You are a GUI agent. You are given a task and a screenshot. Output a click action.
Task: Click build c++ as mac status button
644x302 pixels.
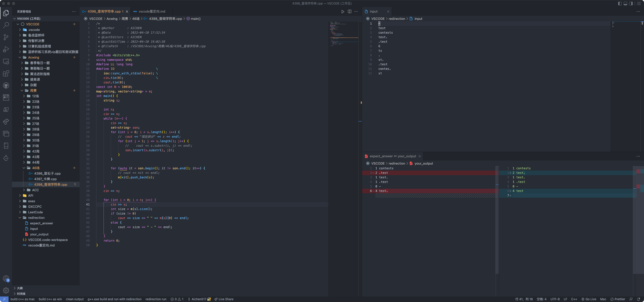tap(23, 299)
